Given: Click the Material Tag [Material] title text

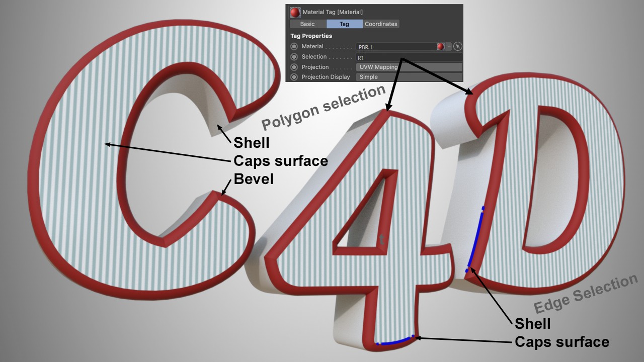Looking at the screenshot, I should click(x=333, y=12).
